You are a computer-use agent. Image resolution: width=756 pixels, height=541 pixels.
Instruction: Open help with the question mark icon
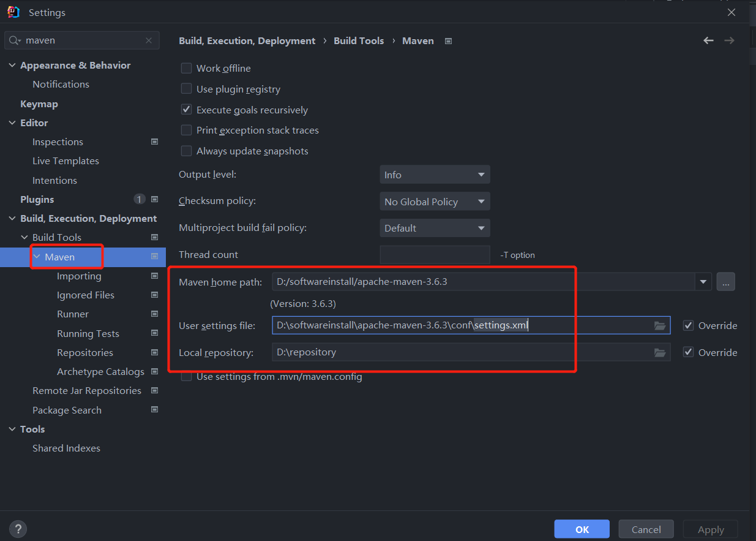point(18,529)
